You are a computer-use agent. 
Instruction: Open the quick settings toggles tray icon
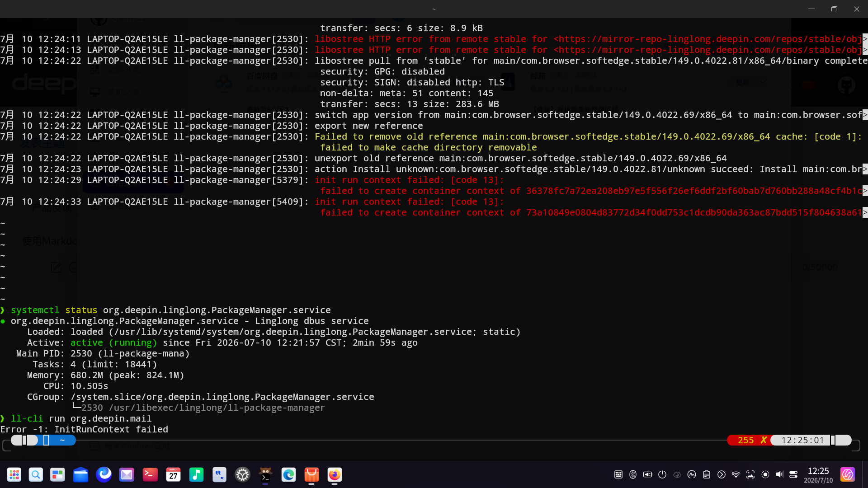(793, 474)
